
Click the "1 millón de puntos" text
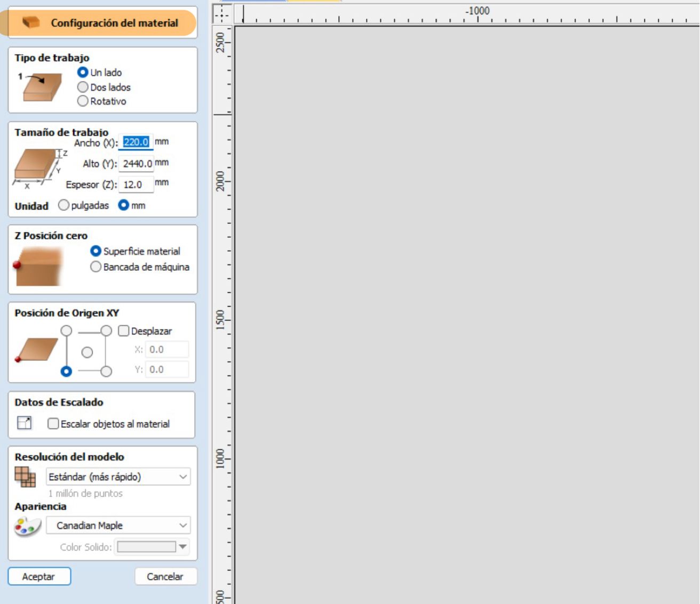pyautogui.click(x=85, y=494)
